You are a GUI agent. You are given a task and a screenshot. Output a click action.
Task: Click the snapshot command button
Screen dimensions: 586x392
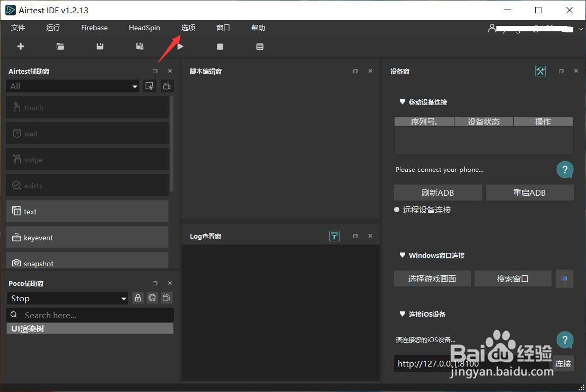[87, 260]
